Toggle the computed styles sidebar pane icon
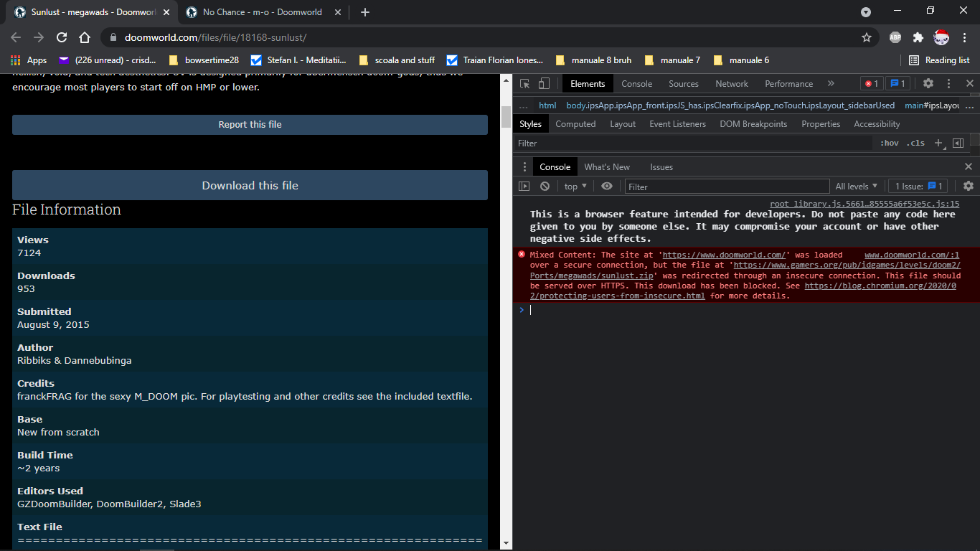The height and width of the screenshot is (551, 980). [958, 143]
